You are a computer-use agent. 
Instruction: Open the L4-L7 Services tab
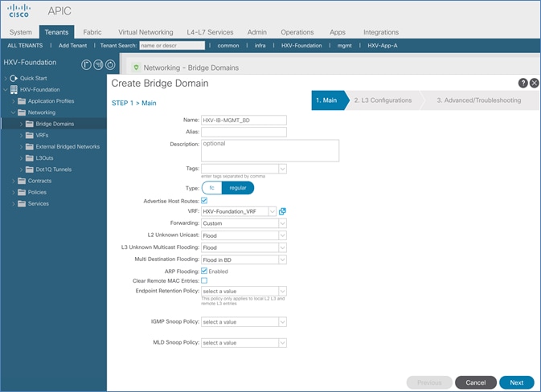click(x=210, y=32)
